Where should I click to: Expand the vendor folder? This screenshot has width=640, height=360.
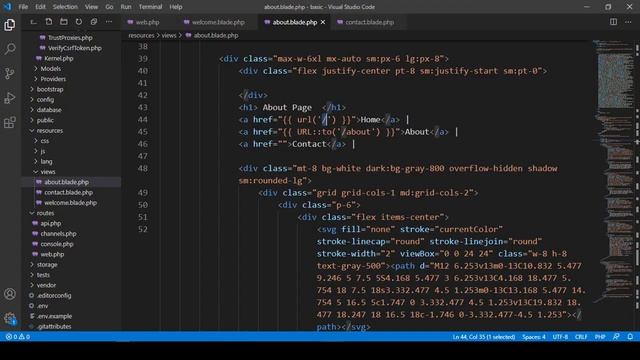[46, 285]
